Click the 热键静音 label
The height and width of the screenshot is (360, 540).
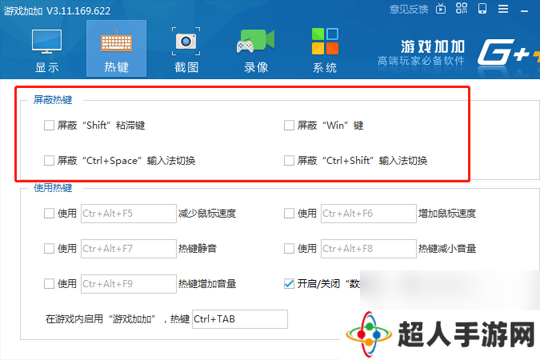(197, 249)
